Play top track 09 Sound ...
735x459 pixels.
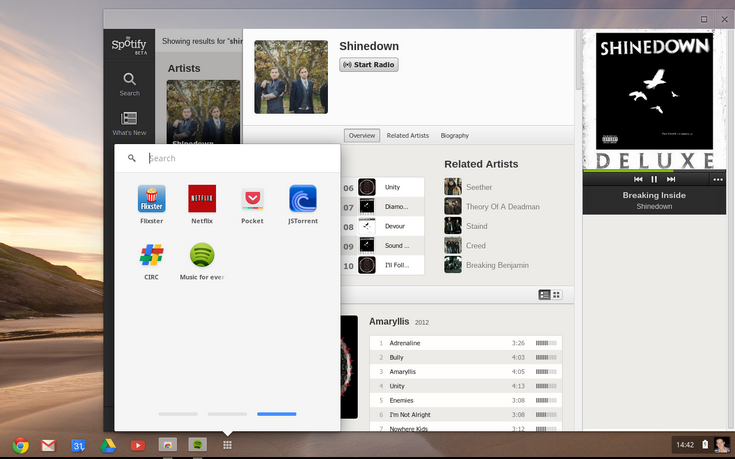[383, 246]
